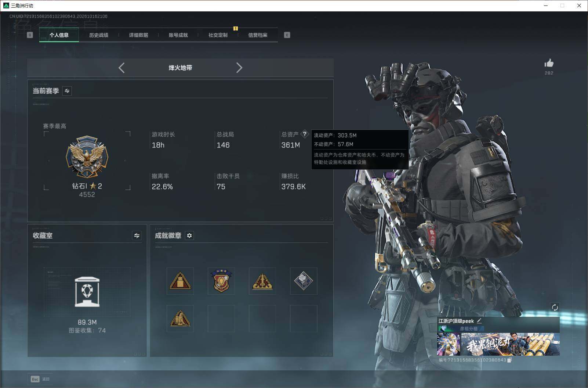Select the first triangle achievement badge
This screenshot has height=388, width=588.
[180, 281]
